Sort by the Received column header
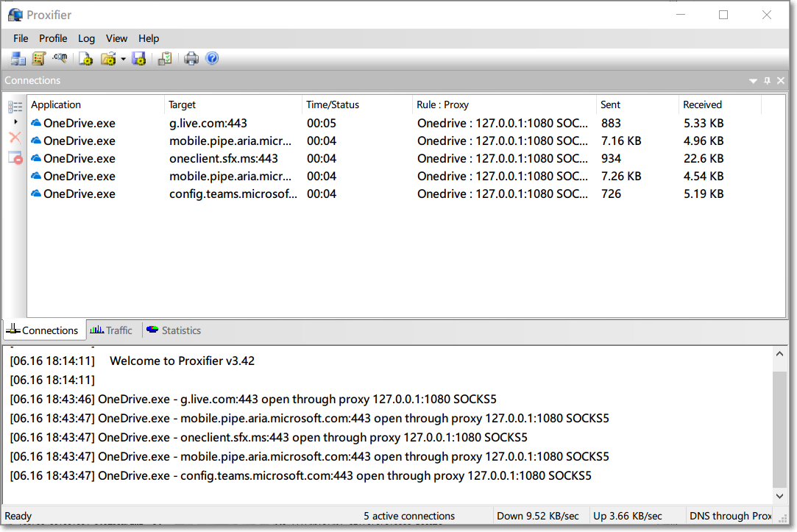 coord(720,104)
